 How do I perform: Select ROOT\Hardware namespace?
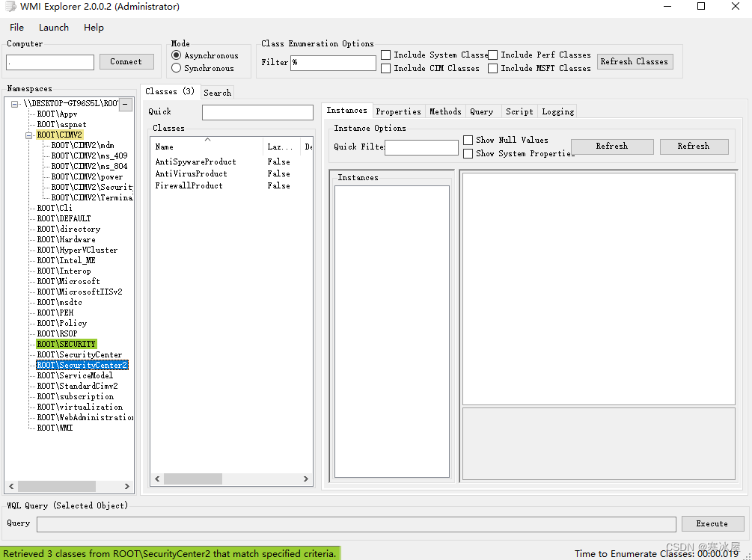point(66,239)
